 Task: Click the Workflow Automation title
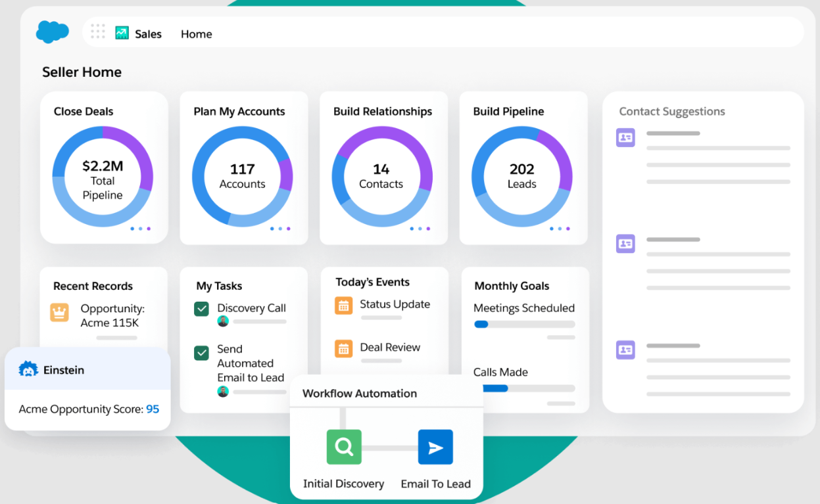[360, 394]
